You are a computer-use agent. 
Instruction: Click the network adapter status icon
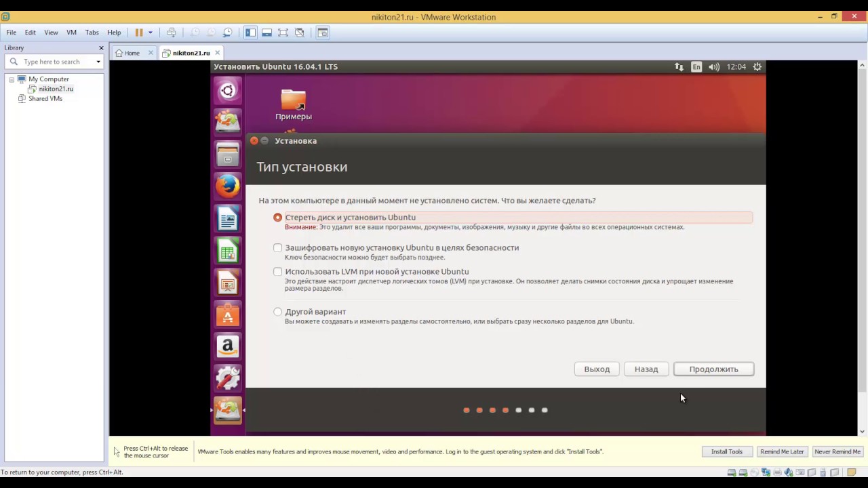pos(766,472)
